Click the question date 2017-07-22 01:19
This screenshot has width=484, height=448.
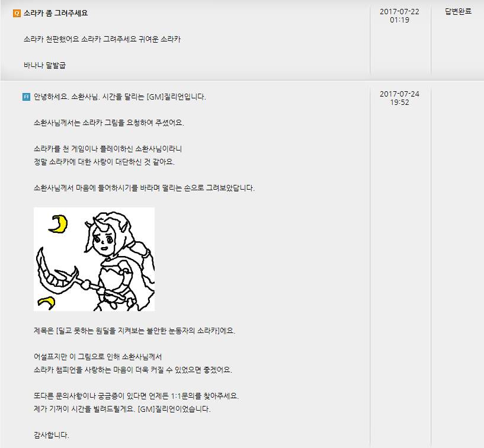(399, 16)
